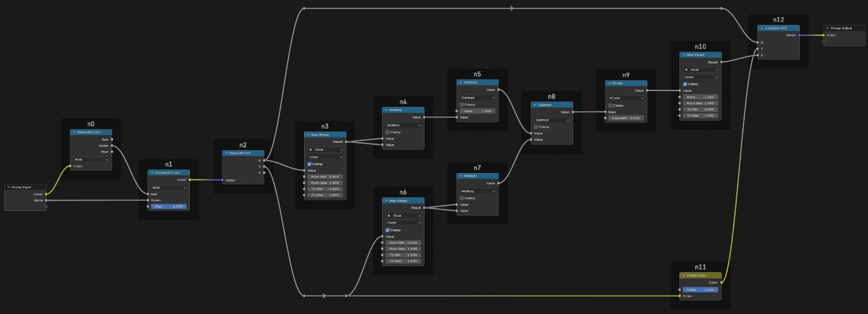Click Value 1.000 field in n5 Subtract
The height and width of the screenshot is (314, 868).
(x=478, y=111)
